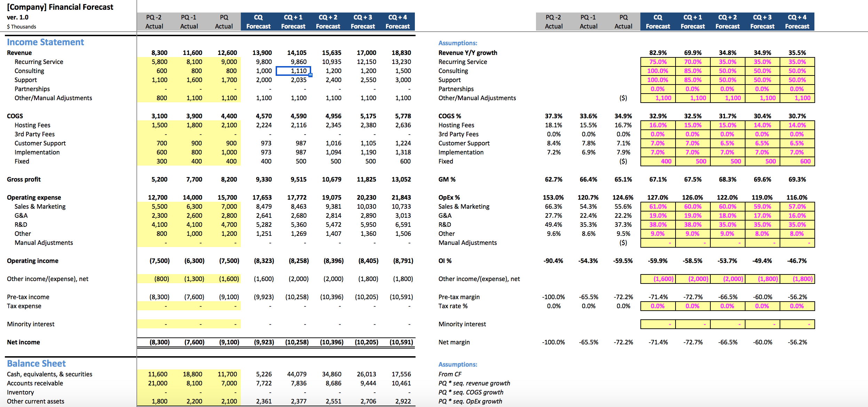Screen dimensions: 868x407
Task: Select the left table CQ Forecast column header
Action: coord(258,22)
